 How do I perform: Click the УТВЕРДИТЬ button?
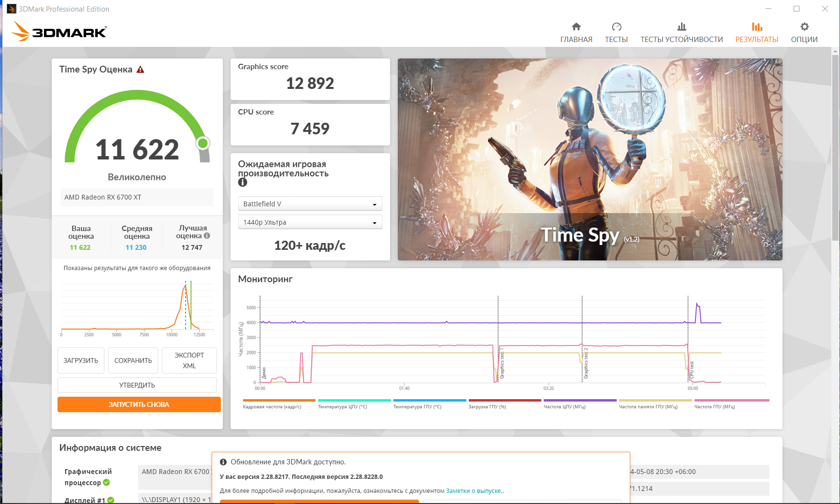137,385
